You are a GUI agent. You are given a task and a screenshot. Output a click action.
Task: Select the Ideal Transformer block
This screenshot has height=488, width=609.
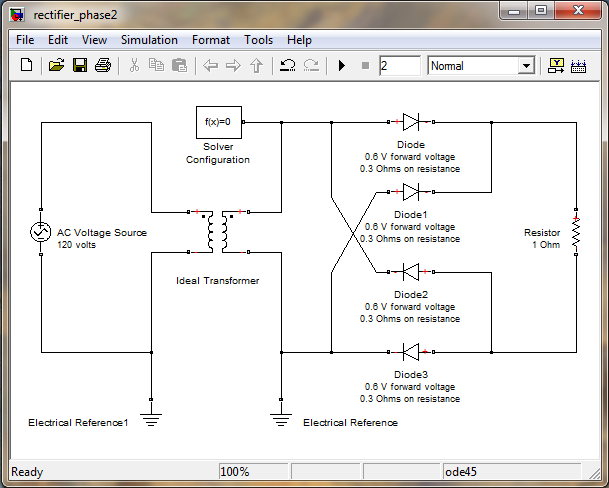coord(218,233)
